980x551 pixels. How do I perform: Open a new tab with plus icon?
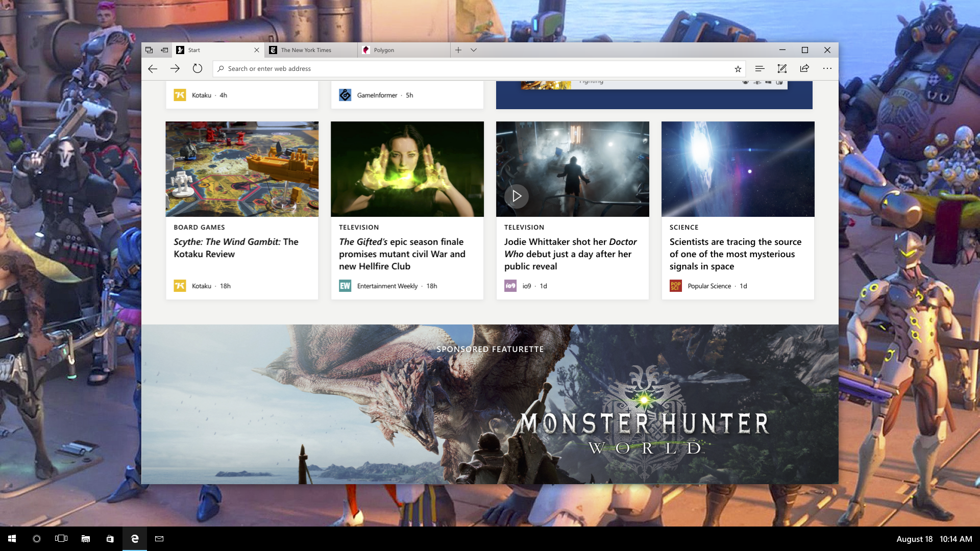pos(458,50)
